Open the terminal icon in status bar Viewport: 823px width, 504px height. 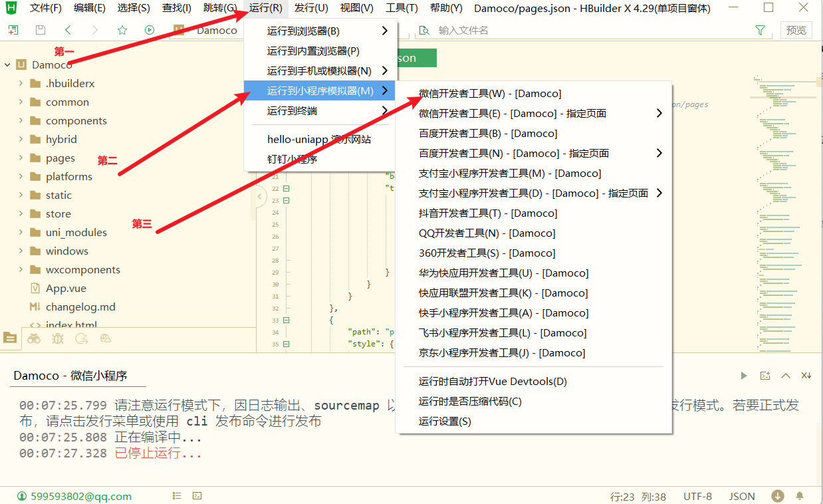197,496
